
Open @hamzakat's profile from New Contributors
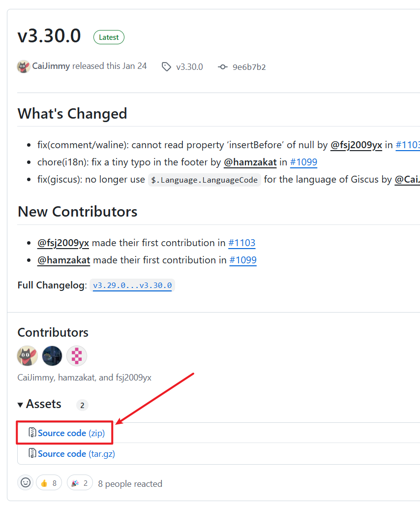(63, 260)
